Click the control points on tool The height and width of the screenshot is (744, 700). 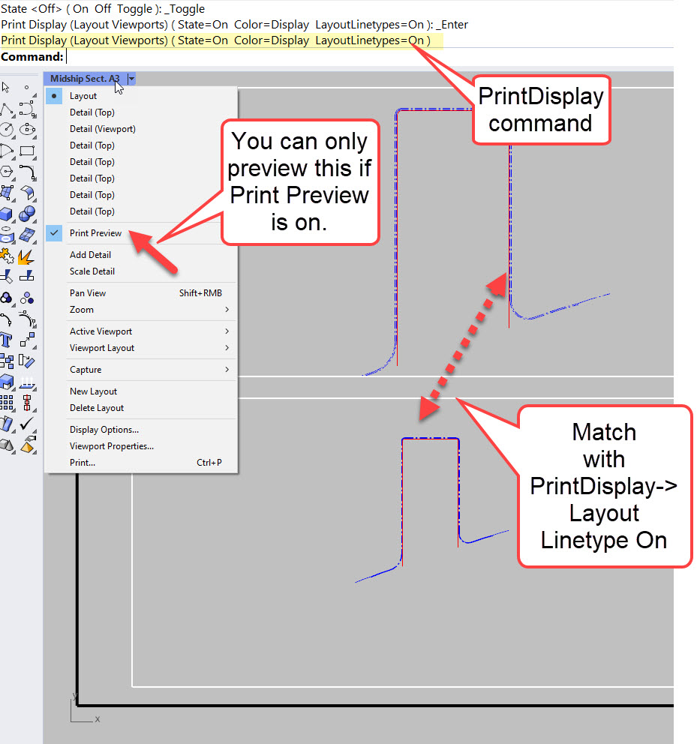coord(27,319)
